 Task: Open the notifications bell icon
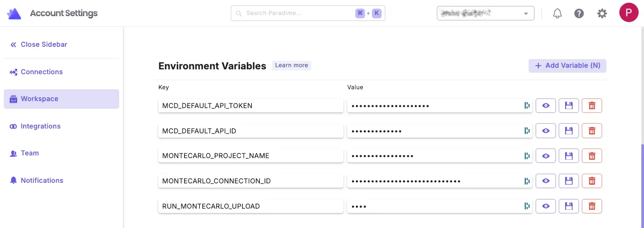click(558, 13)
